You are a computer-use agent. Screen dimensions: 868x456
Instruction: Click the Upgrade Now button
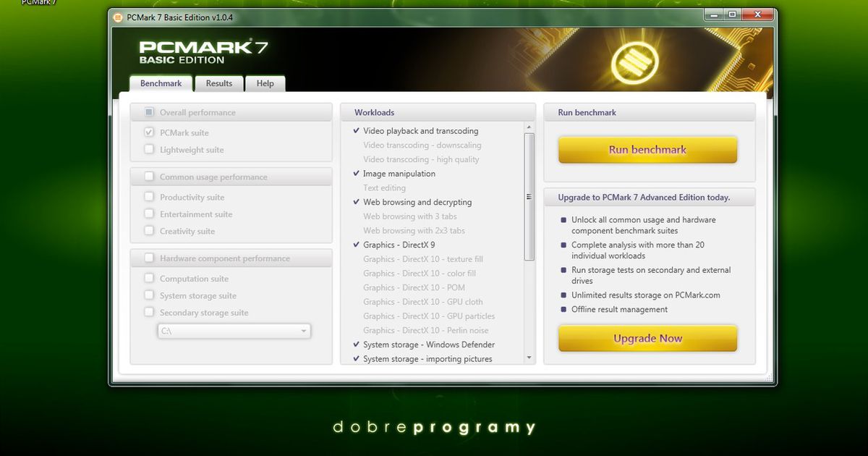(647, 338)
